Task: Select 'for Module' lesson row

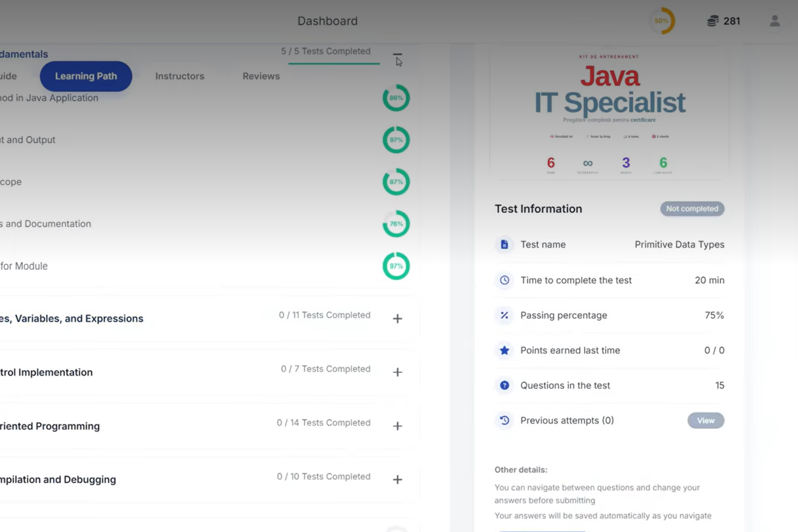Action: tap(24, 266)
